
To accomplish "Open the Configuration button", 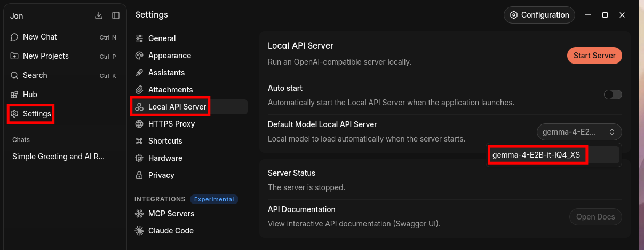I will click(539, 15).
